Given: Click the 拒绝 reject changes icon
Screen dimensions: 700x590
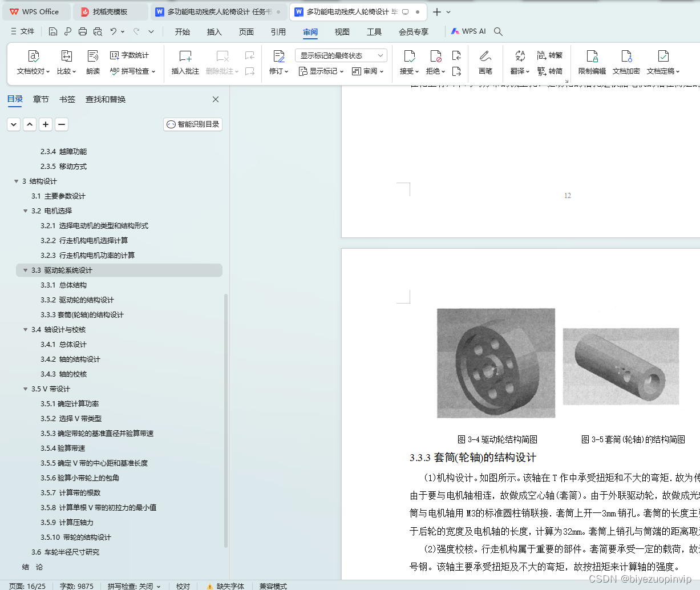Looking at the screenshot, I should click(436, 56).
